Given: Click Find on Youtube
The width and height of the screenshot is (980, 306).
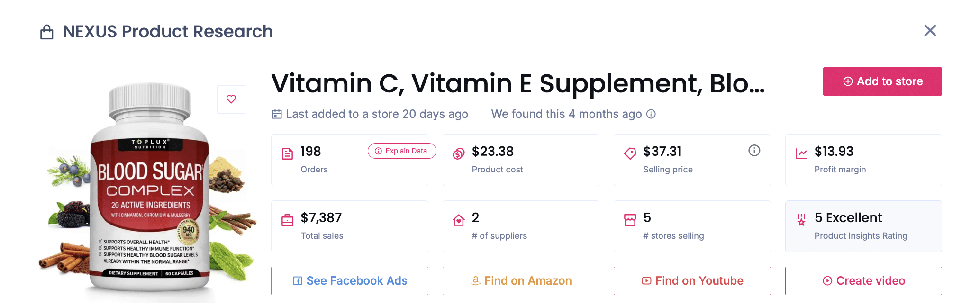Looking at the screenshot, I should 692,280.
